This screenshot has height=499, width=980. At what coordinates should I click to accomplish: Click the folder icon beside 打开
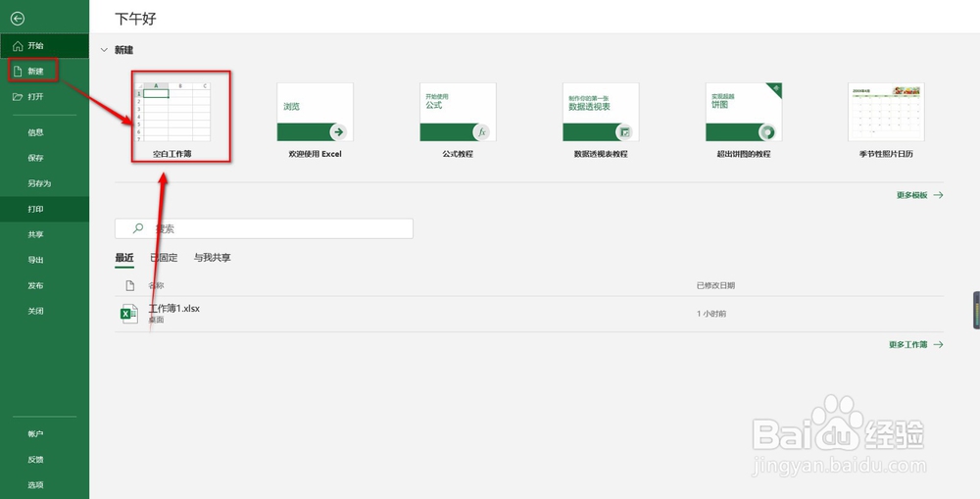pyautogui.click(x=18, y=97)
